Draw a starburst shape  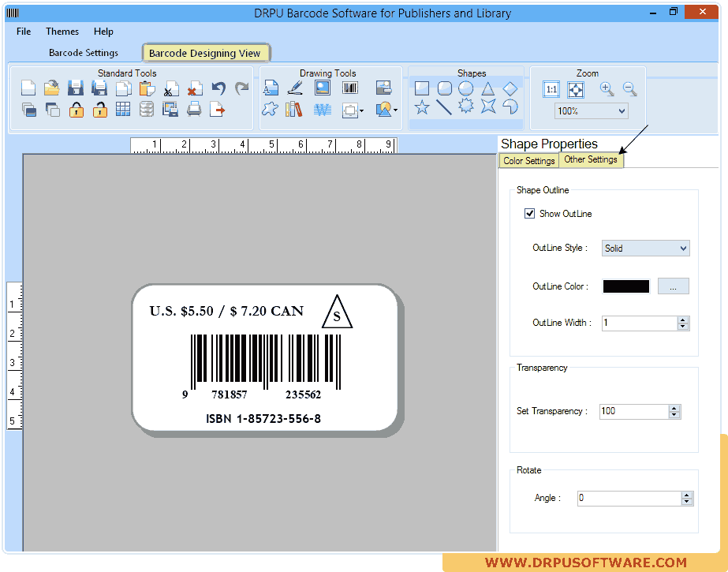pos(466,107)
